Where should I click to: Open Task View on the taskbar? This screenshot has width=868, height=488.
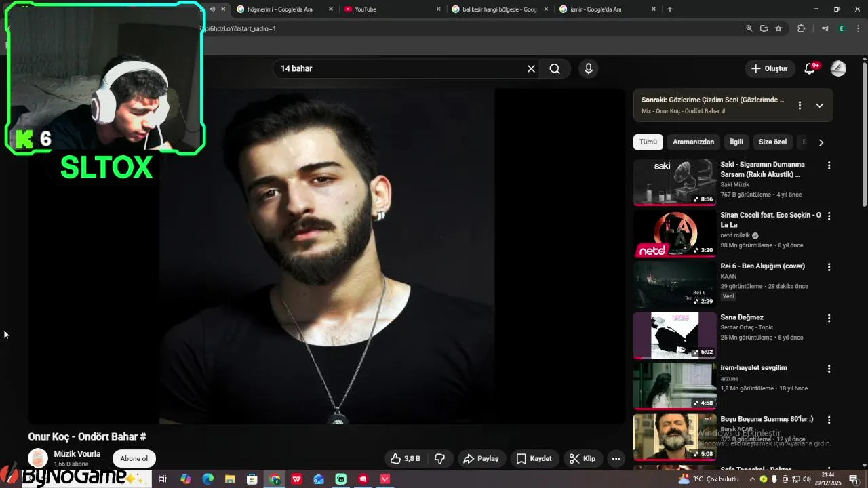pos(163,479)
